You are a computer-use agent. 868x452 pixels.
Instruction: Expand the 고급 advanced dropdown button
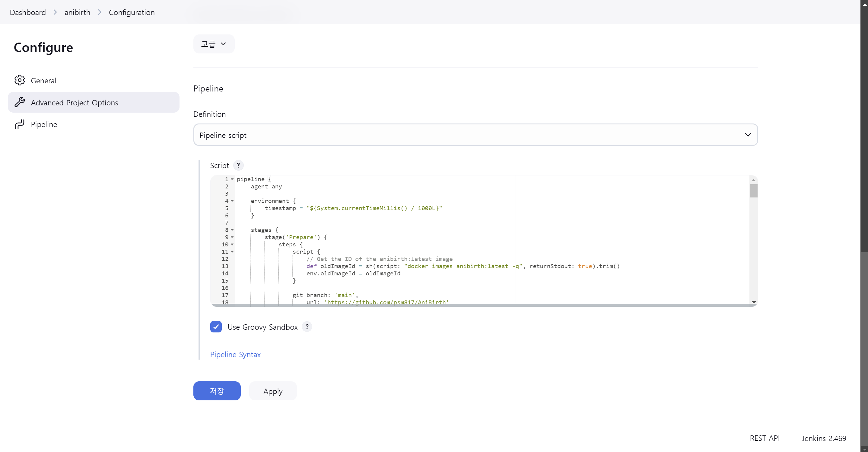[x=214, y=44]
